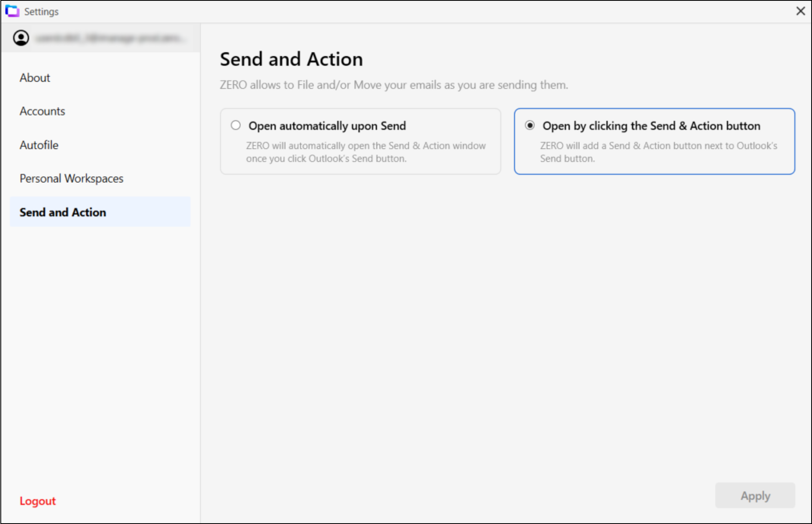This screenshot has width=812, height=524.
Task: Open Personal Workspaces settings
Action: tap(72, 178)
